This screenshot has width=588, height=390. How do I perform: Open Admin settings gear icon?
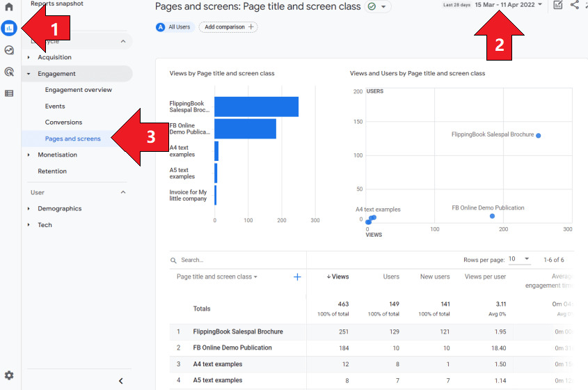[x=9, y=375]
